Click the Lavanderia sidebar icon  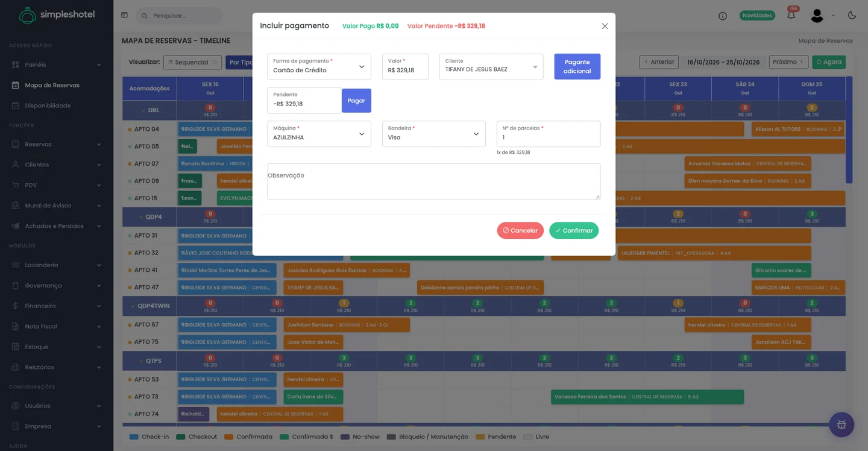coord(16,265)
